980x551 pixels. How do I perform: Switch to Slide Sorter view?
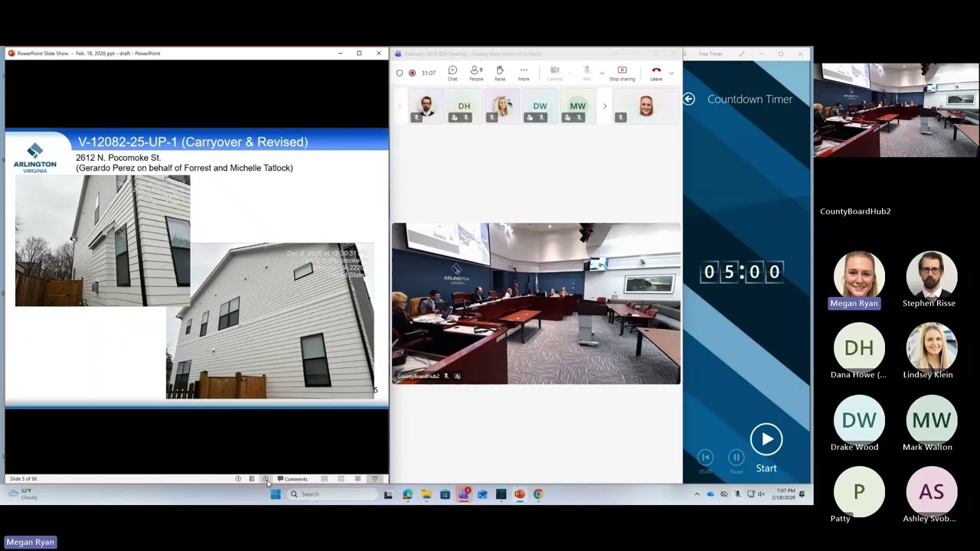click(341, 479)
